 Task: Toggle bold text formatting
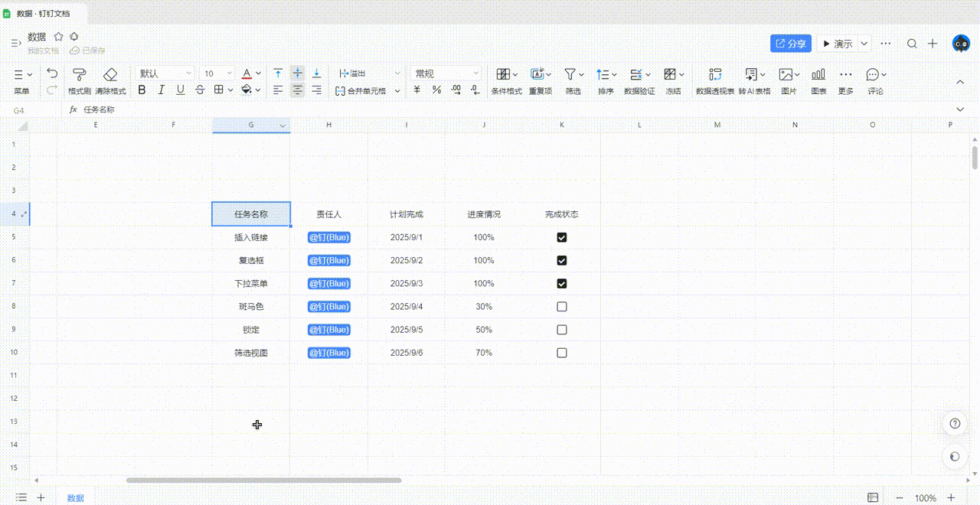[142, 90]
